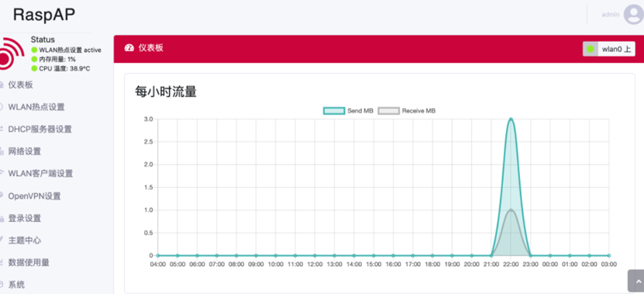Click the RaspAP title link
644x294 pixels.
(44, 15)
